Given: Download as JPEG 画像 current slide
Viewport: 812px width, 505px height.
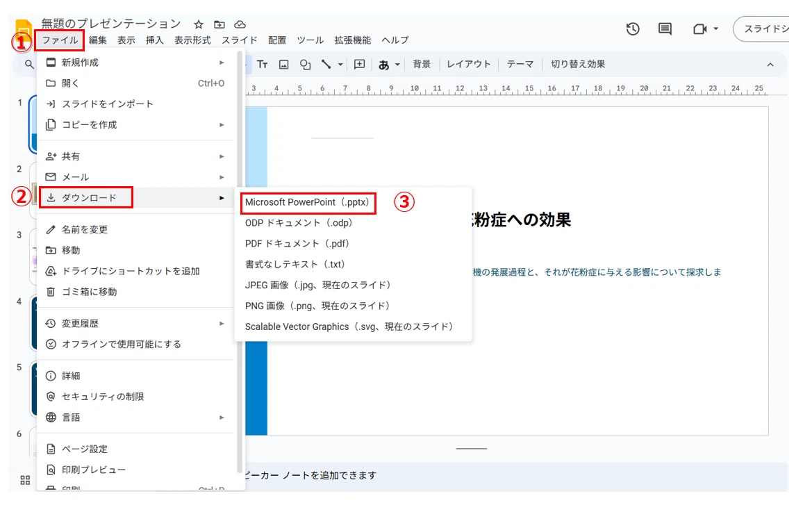Looking at the screenshot, I should (x=353, y=285).
